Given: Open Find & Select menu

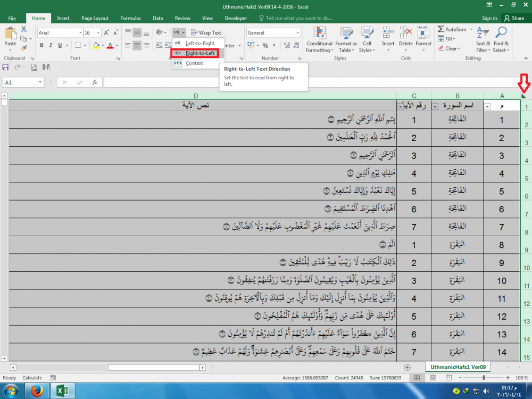Looking at the screenshot, I should pos(501,40).
